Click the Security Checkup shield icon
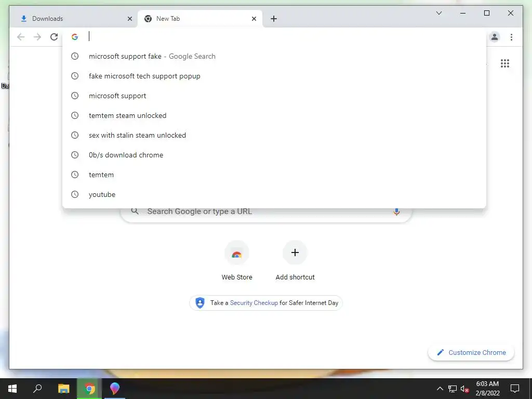Viewport: 532px width, 399px height. tap(200, 303)
